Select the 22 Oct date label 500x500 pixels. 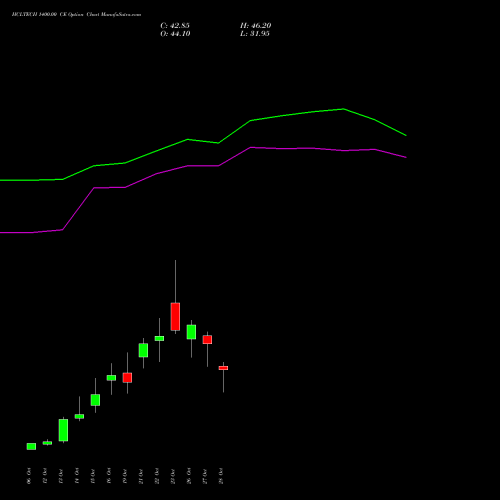[157, 476]
